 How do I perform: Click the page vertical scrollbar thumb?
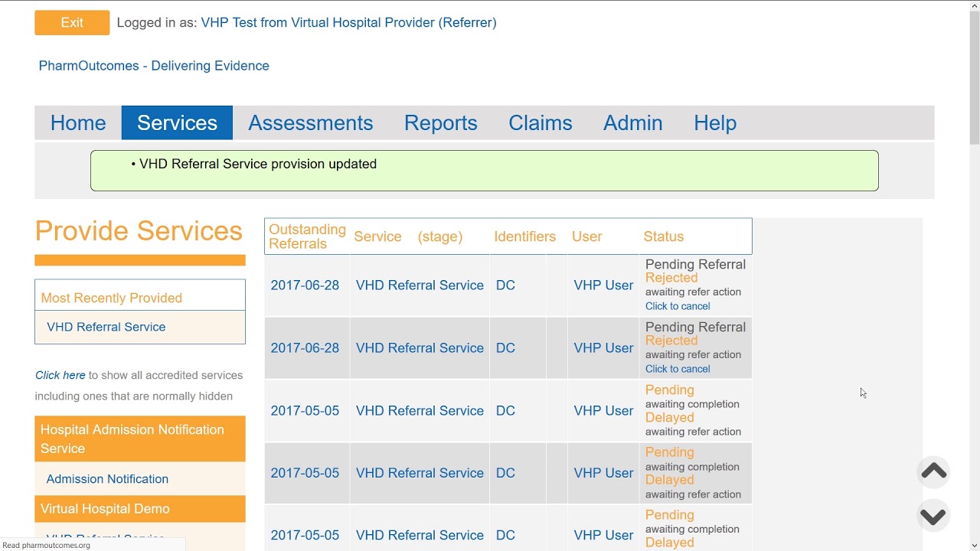click(974, 77)
